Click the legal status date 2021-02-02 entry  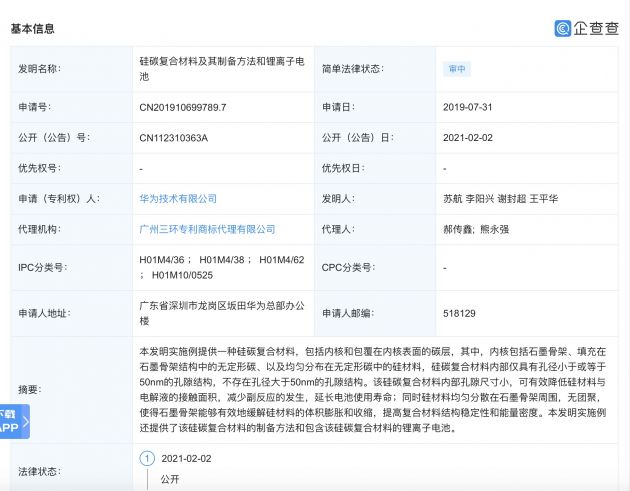pyautogui.click(x=186, y=458)
